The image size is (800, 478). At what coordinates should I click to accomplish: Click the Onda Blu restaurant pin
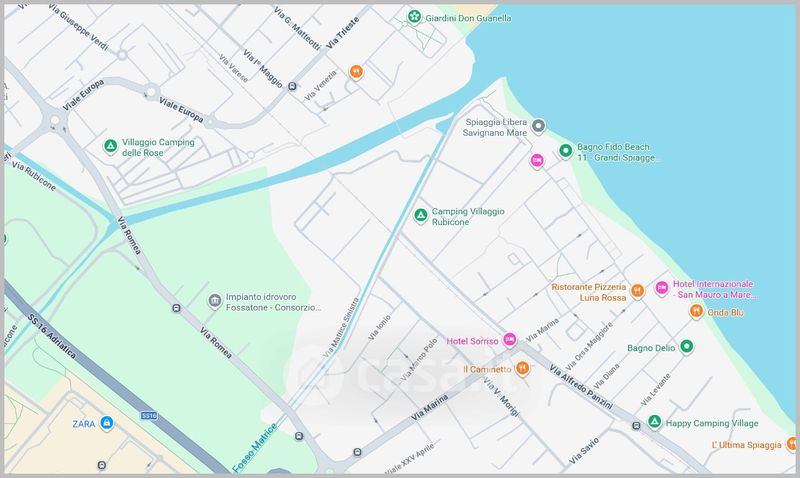point(696,311)
